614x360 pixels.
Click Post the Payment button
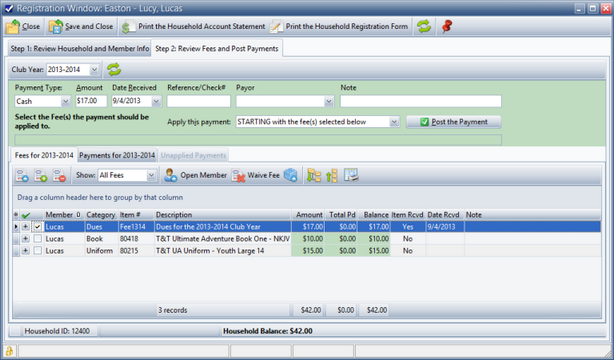[x=453, y=122]
